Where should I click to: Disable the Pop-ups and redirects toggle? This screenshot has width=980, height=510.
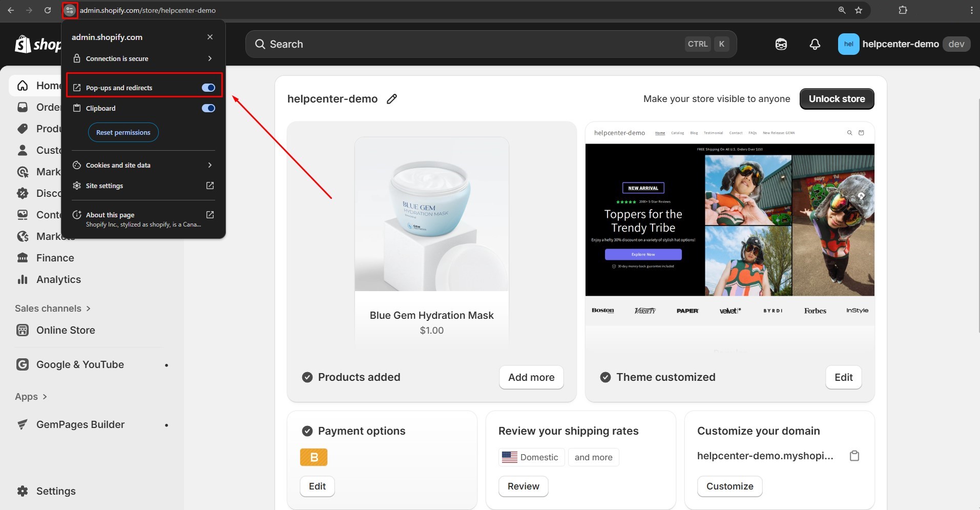(x=208, y=88)
